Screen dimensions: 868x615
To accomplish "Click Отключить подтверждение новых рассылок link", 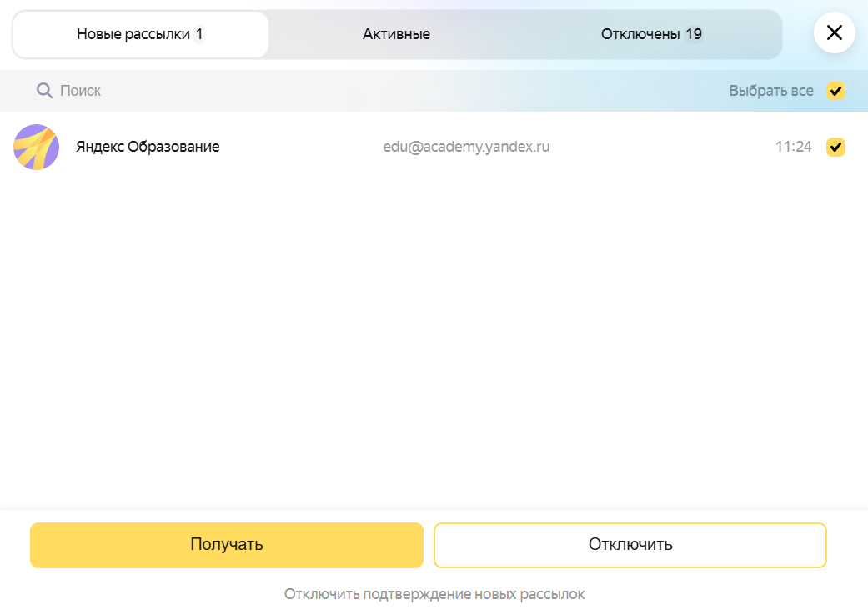I will (434, 594).
